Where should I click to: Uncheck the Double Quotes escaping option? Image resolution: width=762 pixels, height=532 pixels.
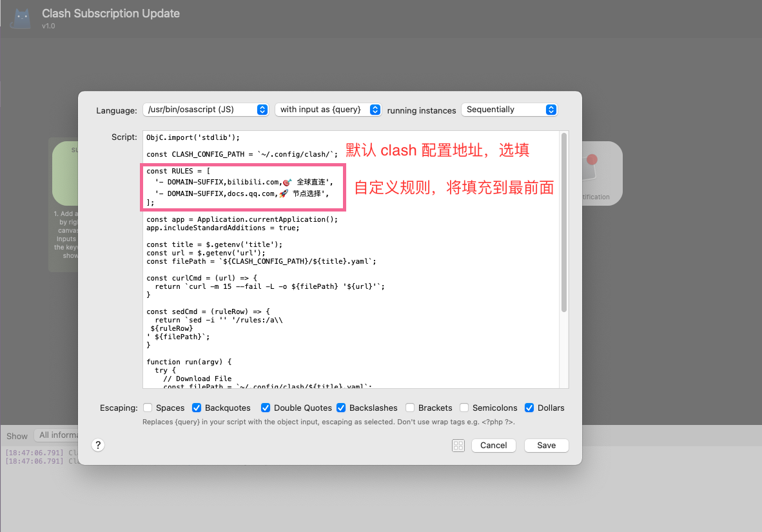(266, 408)
